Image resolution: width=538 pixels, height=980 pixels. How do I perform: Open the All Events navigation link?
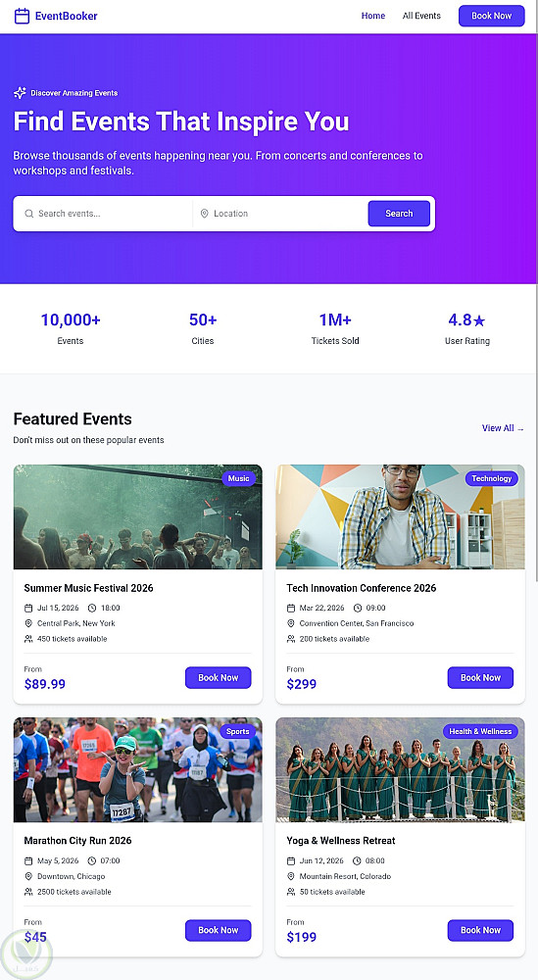[x=421, y=16]
